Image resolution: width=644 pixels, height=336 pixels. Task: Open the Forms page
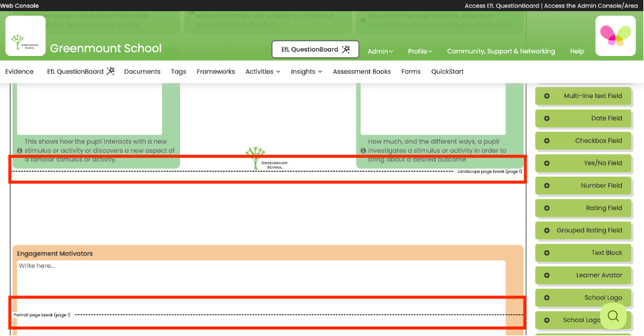(410, 71)
